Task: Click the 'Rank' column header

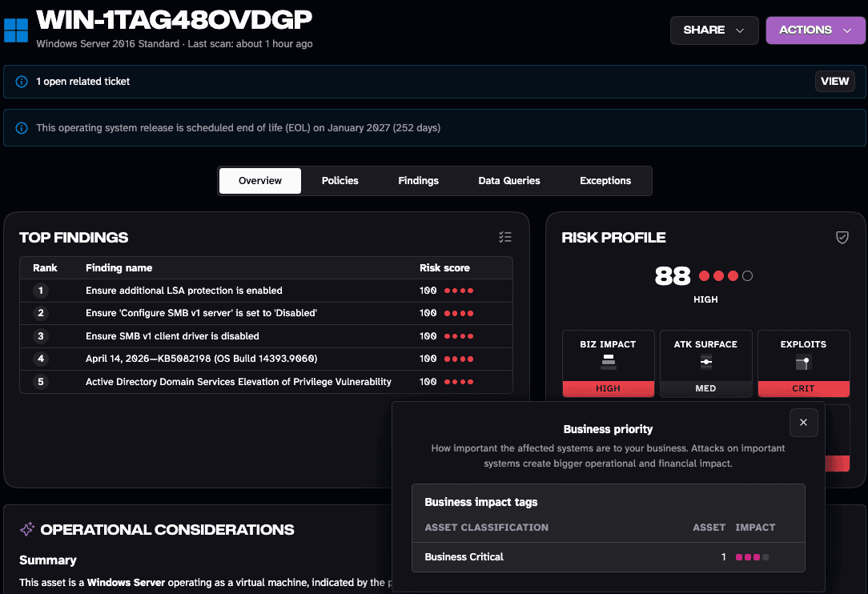Action: 45,268
